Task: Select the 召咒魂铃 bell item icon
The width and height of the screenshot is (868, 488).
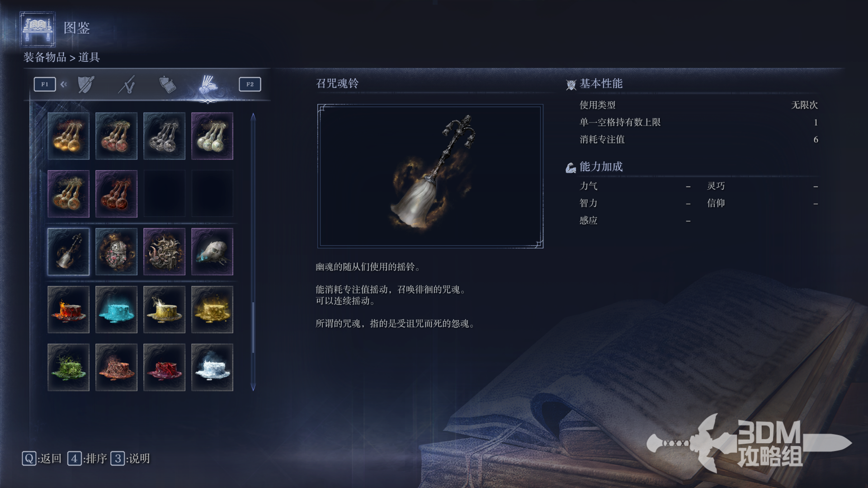Action: click(x=68, y=252)
